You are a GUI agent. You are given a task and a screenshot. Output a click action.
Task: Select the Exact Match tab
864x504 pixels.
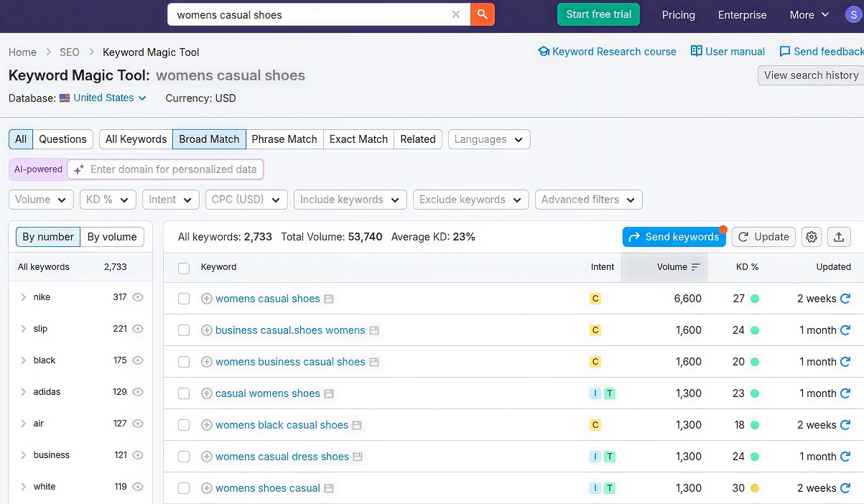click(358, 139)
